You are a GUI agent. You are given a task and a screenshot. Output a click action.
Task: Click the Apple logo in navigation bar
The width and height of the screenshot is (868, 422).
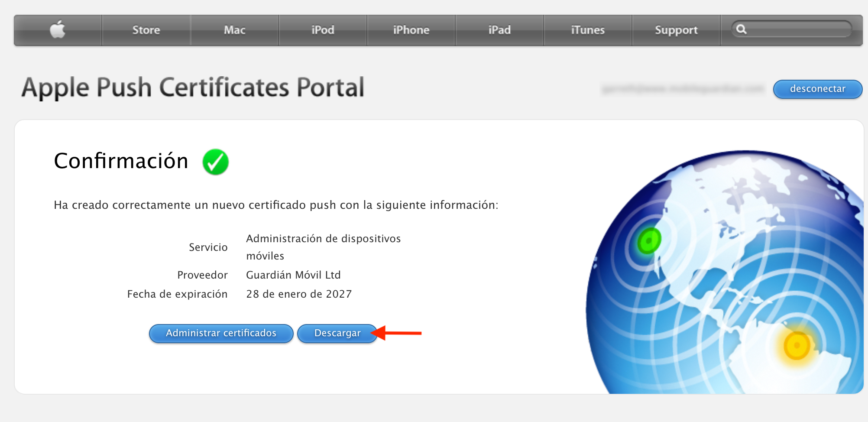58,30
